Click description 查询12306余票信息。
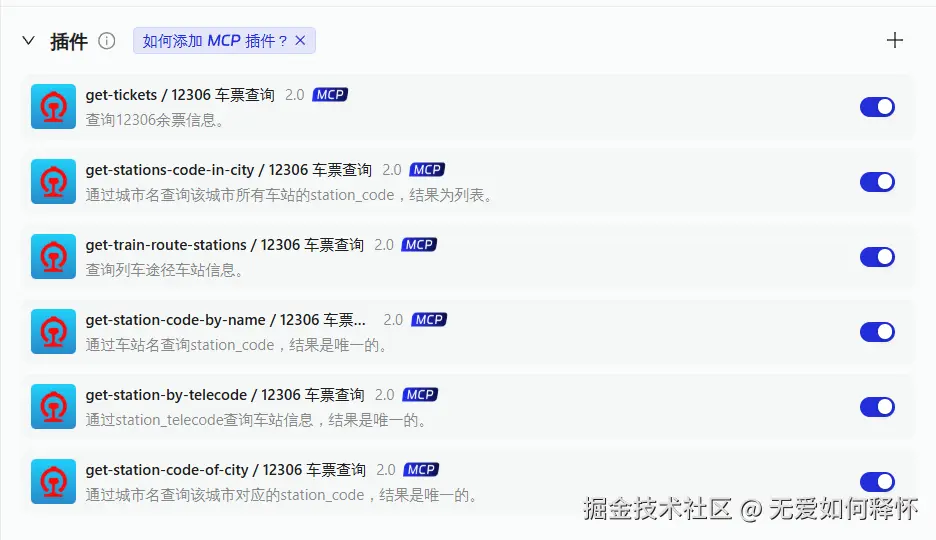This screenshot has width=936, height=540. coord(155,120)
